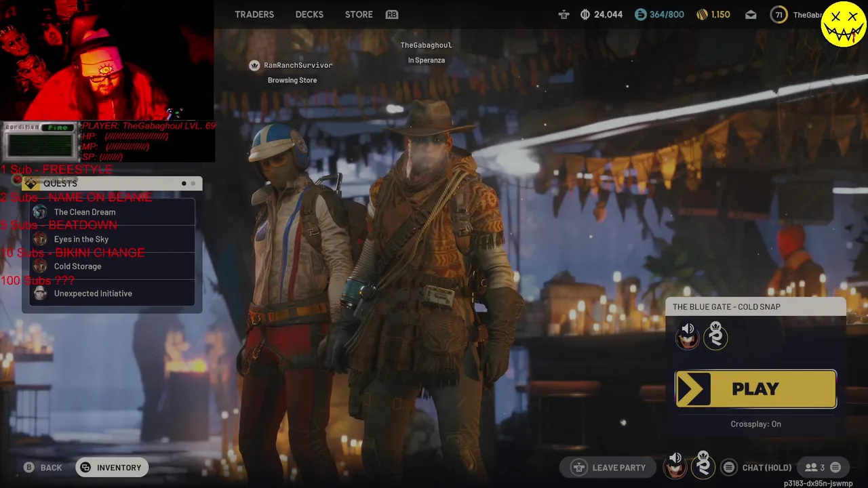The height and width of the screenshot is (488, 868).
Task: Switch to the second Quests page dot
Action: pyautogui.click(x=193, y=184)
